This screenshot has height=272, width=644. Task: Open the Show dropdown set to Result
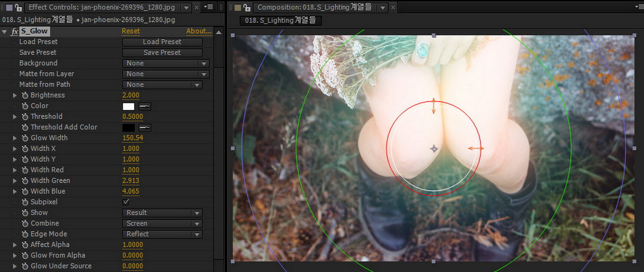coord(162,213)
